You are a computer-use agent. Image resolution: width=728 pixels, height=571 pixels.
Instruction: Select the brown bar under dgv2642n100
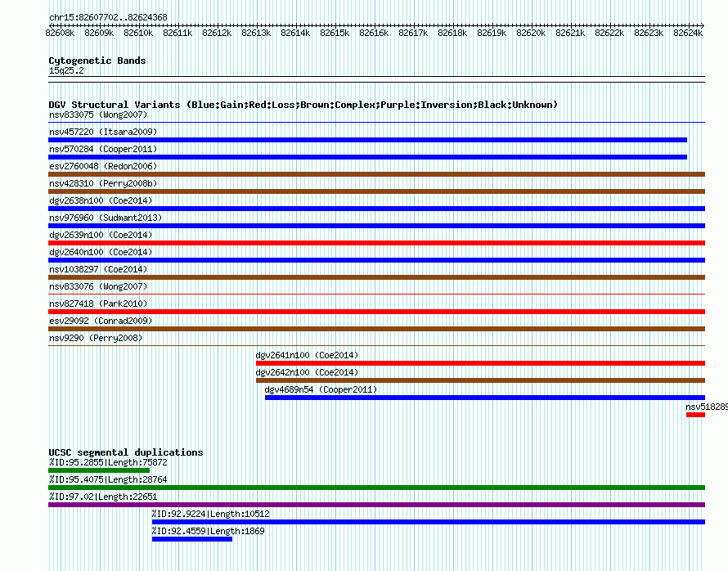[480, 380]
